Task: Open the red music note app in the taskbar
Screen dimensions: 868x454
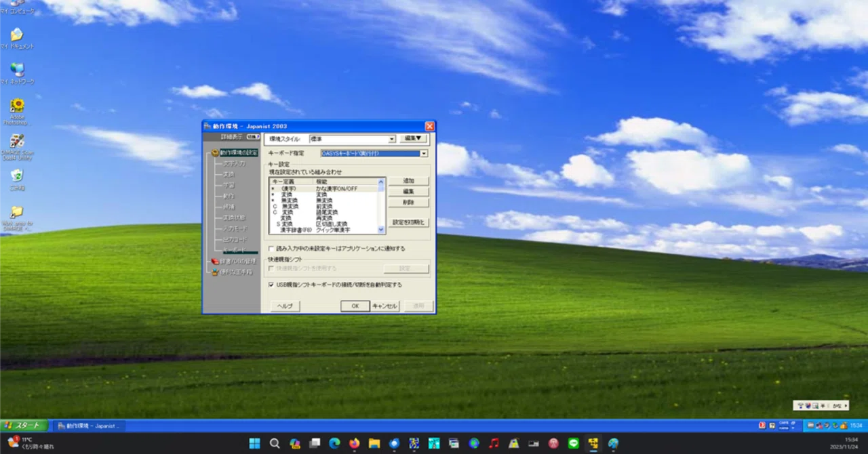Action: tap(494, 443)
